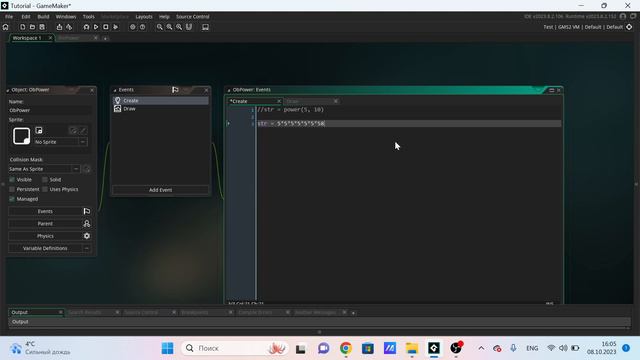
Task: Collapse the Events panel triangle
Action: click(115, 90)
